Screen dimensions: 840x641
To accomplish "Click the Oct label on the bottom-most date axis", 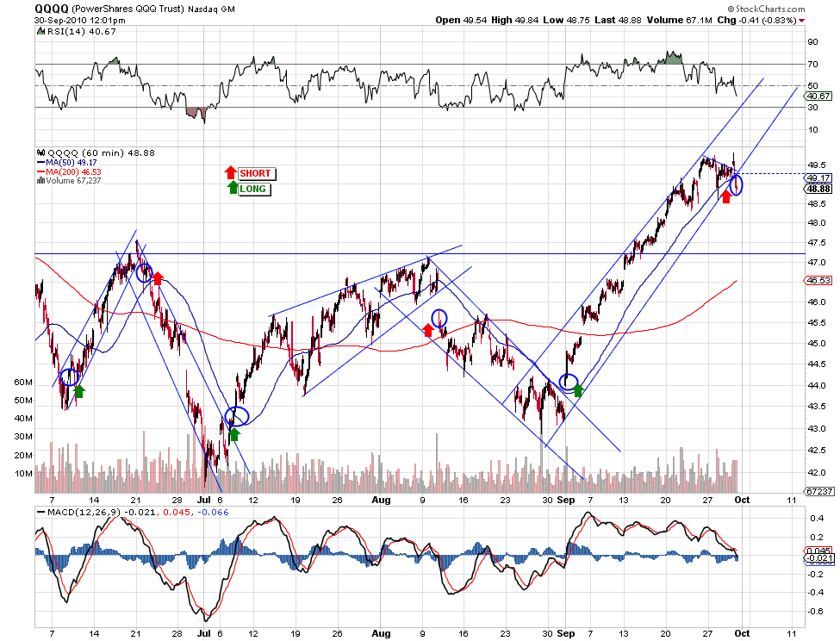I will point(742,633).
